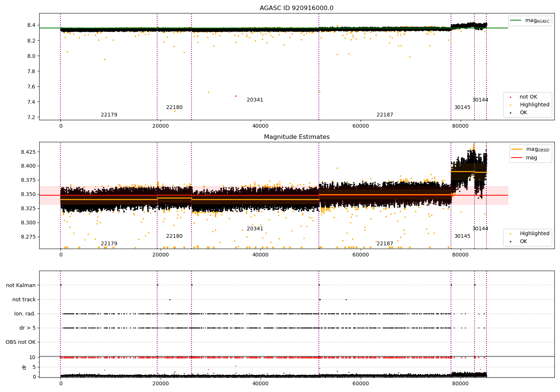560x392 pixels.
Task: Click the 7.6 y-axis tick label
Action: point(31,87)
